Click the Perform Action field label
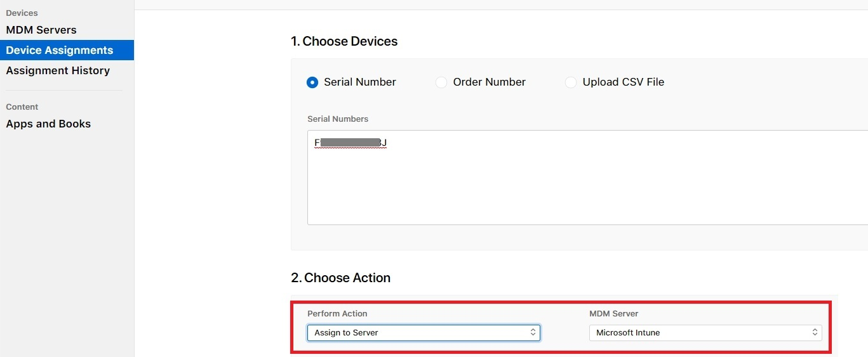Viewport: 868px width, 357px height. coord(337,313)
